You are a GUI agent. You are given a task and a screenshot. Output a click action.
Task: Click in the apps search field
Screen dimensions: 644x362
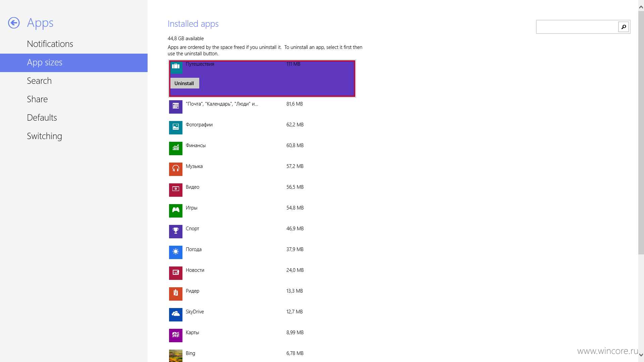(577, 27)
